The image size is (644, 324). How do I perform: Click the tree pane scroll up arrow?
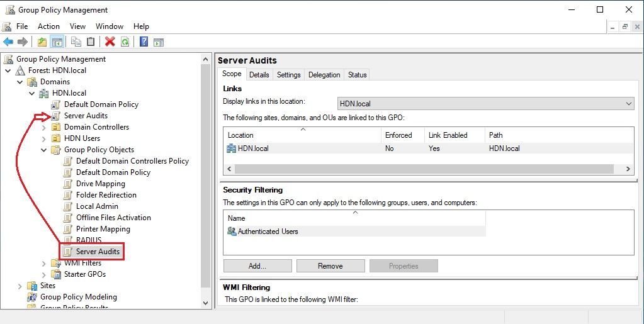pyautogui.click(x=206, y=59)
